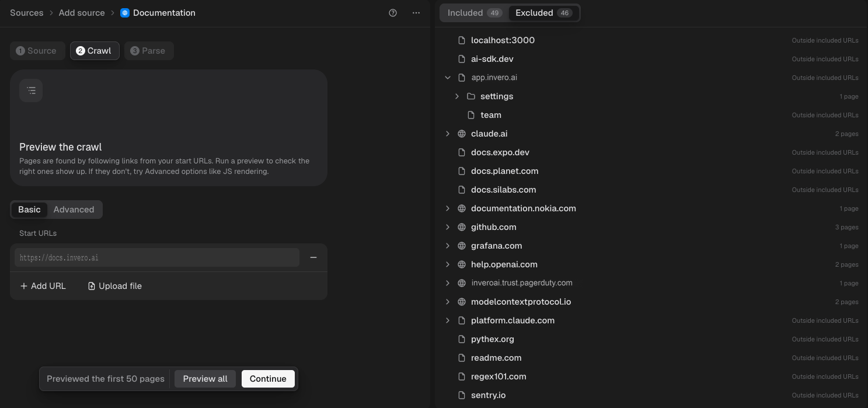Select the docs.planet.com row
Image resolution: width=868 pixels, height=408 pixels.
pos(651,171)
